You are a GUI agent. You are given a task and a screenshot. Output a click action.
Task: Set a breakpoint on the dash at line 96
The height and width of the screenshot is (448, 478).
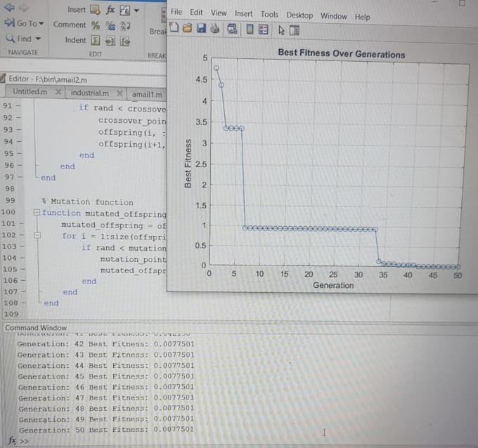coord(19,166)
